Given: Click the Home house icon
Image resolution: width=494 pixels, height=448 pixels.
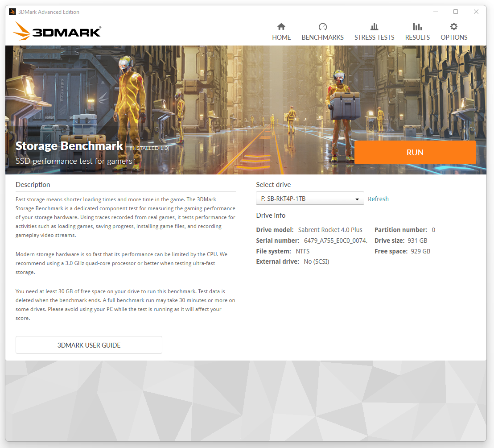Looking at the screenshot, I should click(x=281, y=26).
